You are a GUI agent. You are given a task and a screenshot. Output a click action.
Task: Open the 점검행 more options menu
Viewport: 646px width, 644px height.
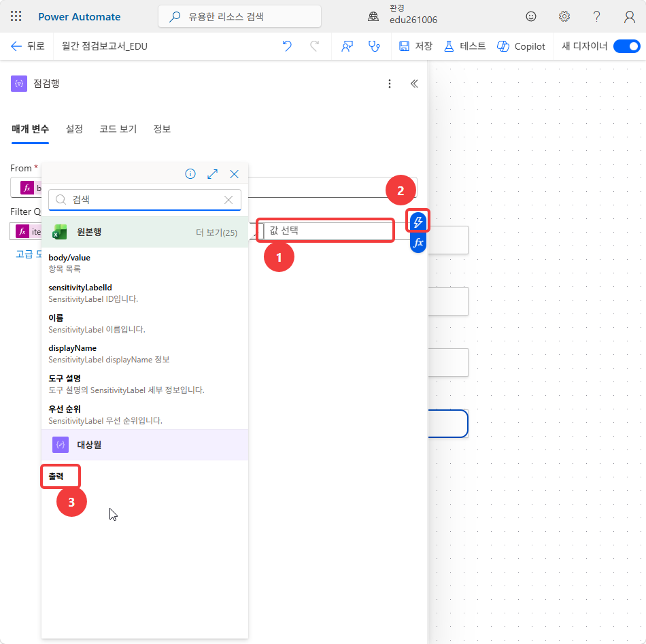(390, 84)
